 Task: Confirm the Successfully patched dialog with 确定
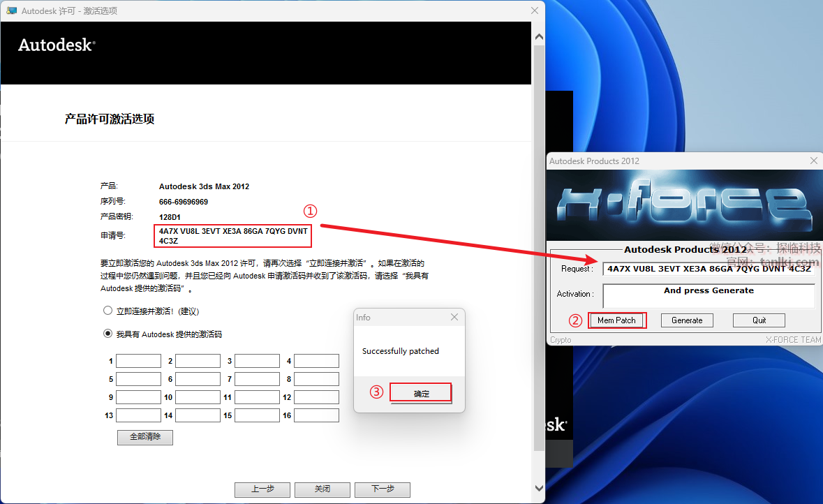421,393
